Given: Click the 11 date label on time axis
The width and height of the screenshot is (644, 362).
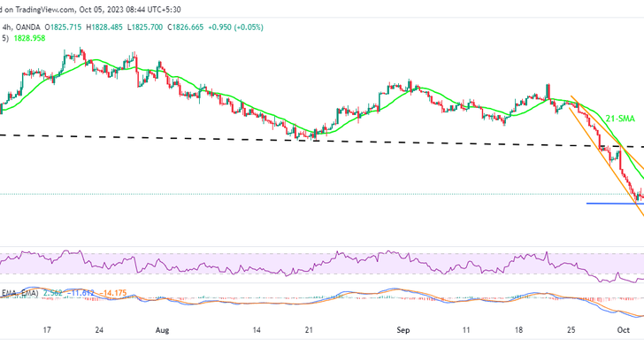Looking at the screenshot, I should pos(466,330).
